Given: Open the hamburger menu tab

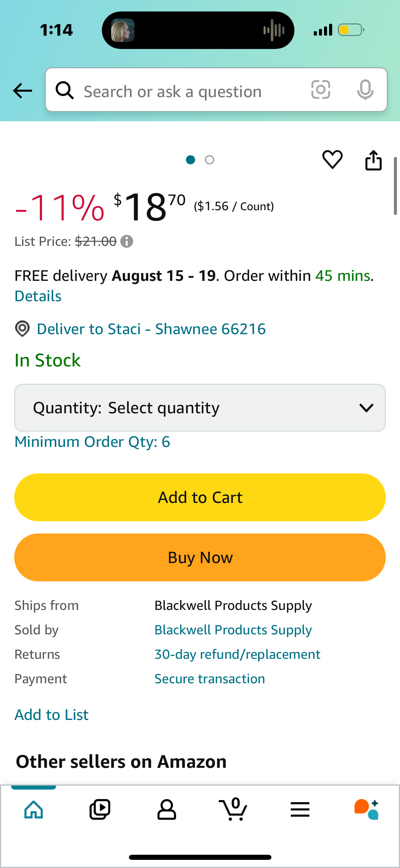Looking at the screenshot, I should pyautogui.click(x=300, y=809).
